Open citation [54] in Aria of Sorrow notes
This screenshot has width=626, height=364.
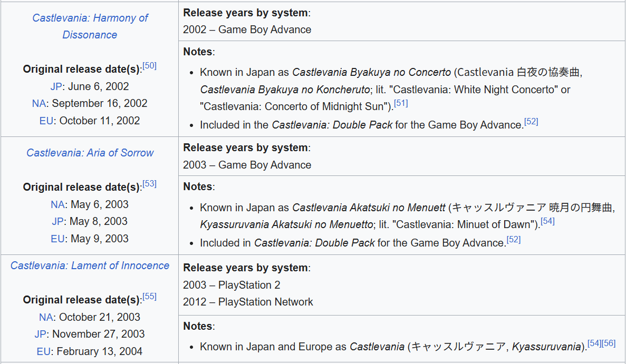click(x=547, y=221)
